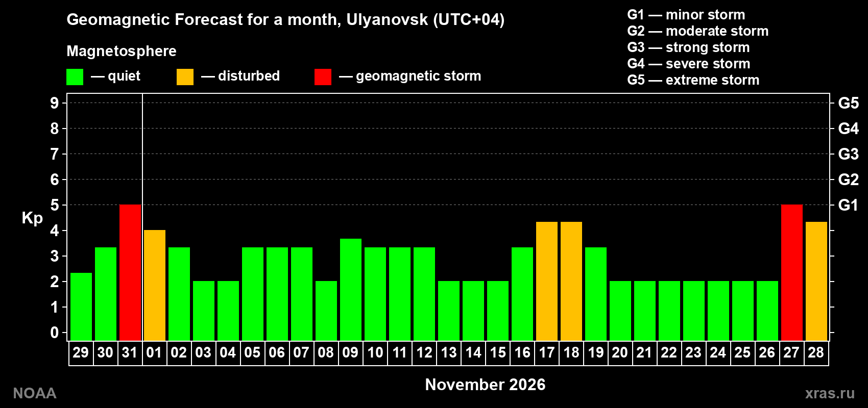Click the "G1 — minor storm" legend line
The image size is (868, 408).
tap(686, 15)
